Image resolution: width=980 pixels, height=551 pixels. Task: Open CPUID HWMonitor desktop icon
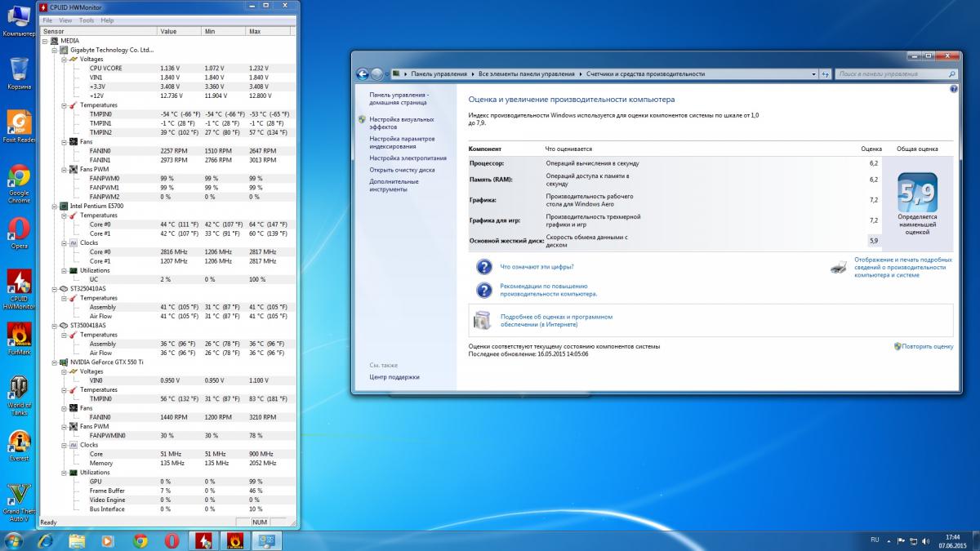tap(19, 290)
